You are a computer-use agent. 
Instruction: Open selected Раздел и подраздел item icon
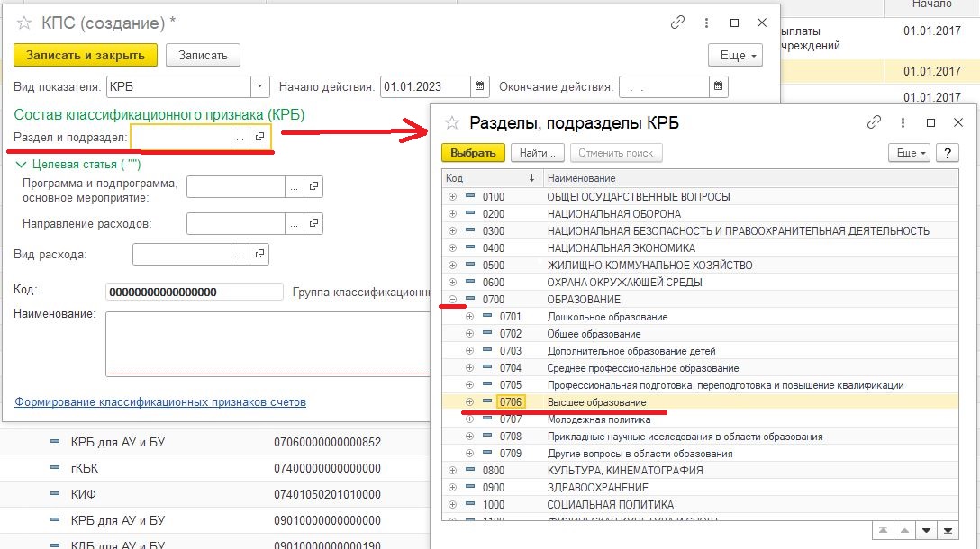[x=259, y=136]
